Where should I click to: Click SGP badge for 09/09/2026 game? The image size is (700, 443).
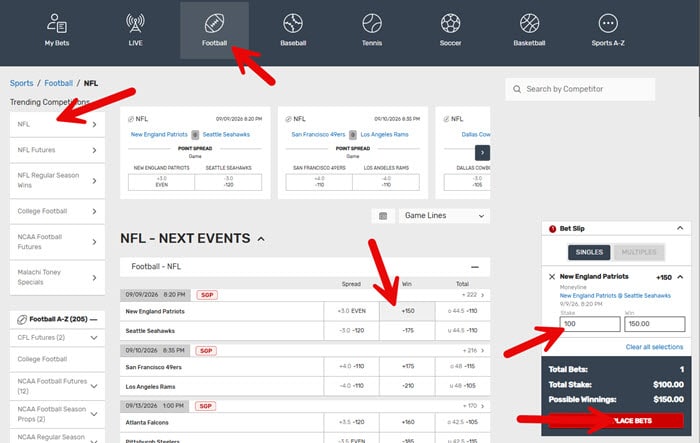tap(207, 295)
